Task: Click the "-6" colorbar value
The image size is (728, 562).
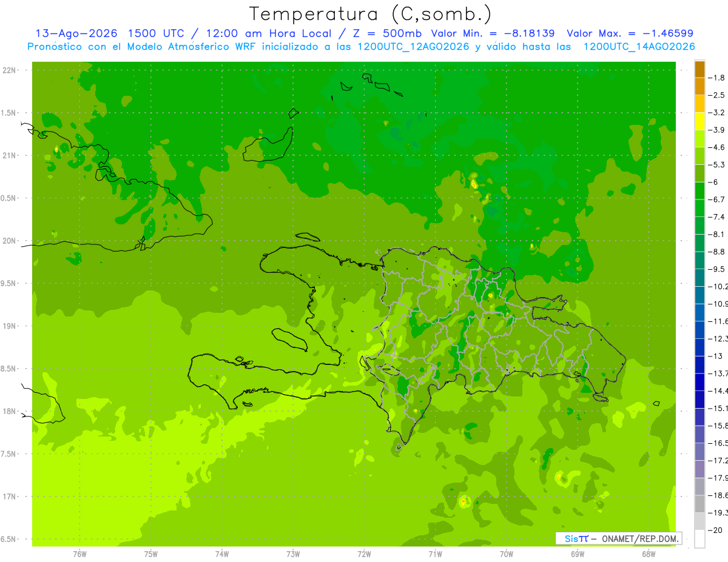Action: point(713,182)
